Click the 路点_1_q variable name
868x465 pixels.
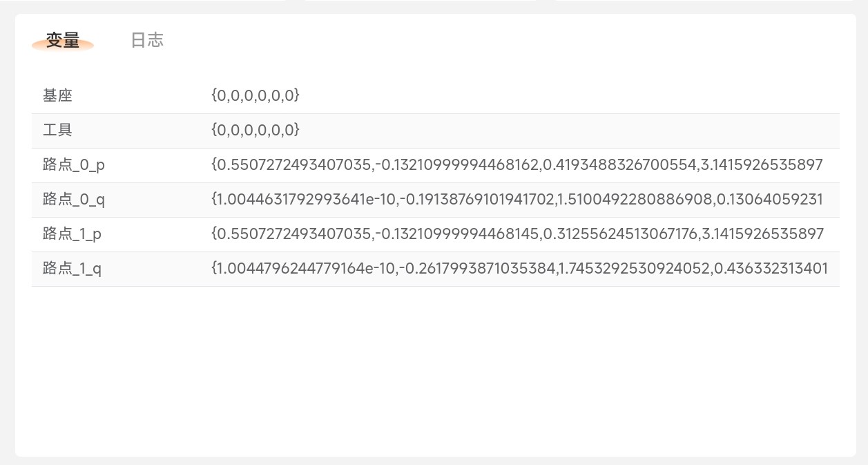click(73, 269)
